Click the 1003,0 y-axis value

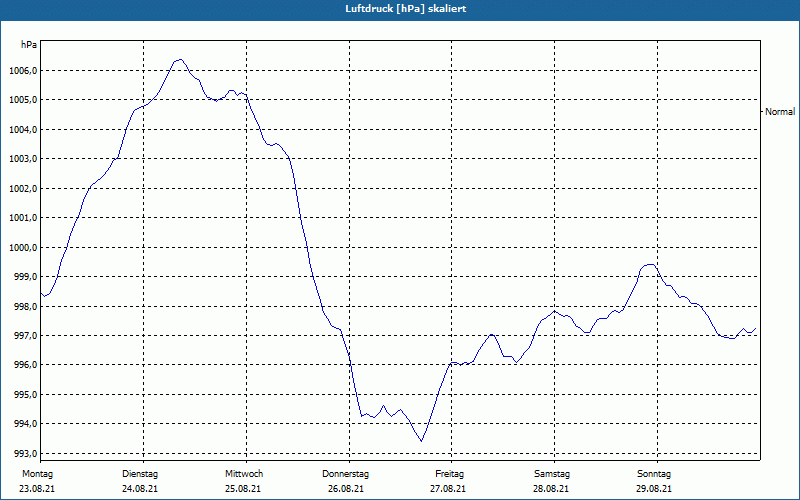[23, 159]
